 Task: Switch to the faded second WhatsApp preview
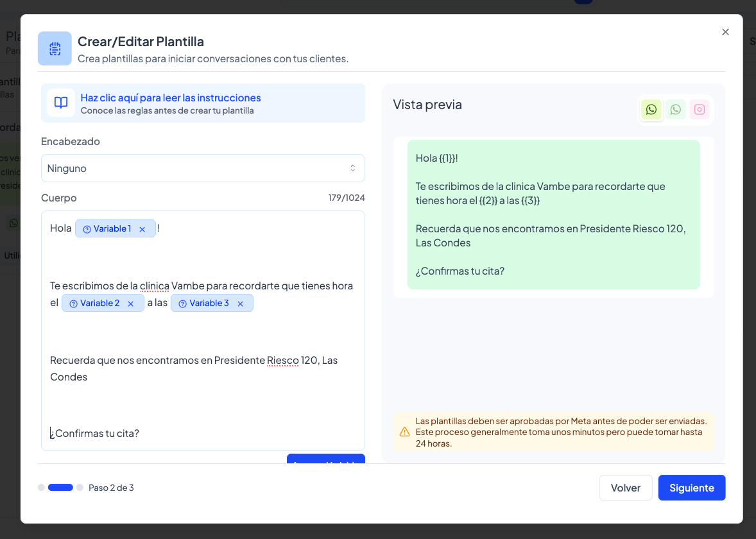(x=675, y=110)
